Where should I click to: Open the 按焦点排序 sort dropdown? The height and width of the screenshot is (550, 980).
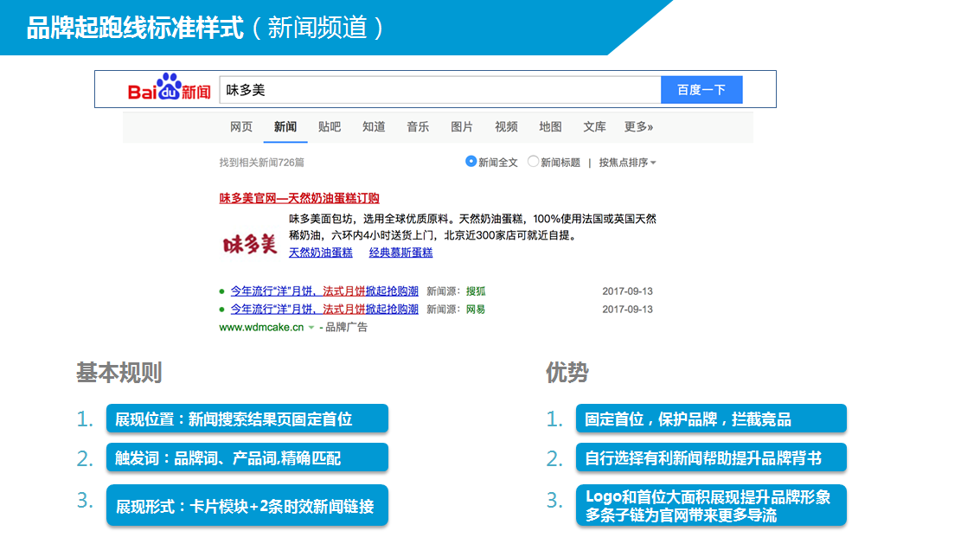(x=627, y=163)
